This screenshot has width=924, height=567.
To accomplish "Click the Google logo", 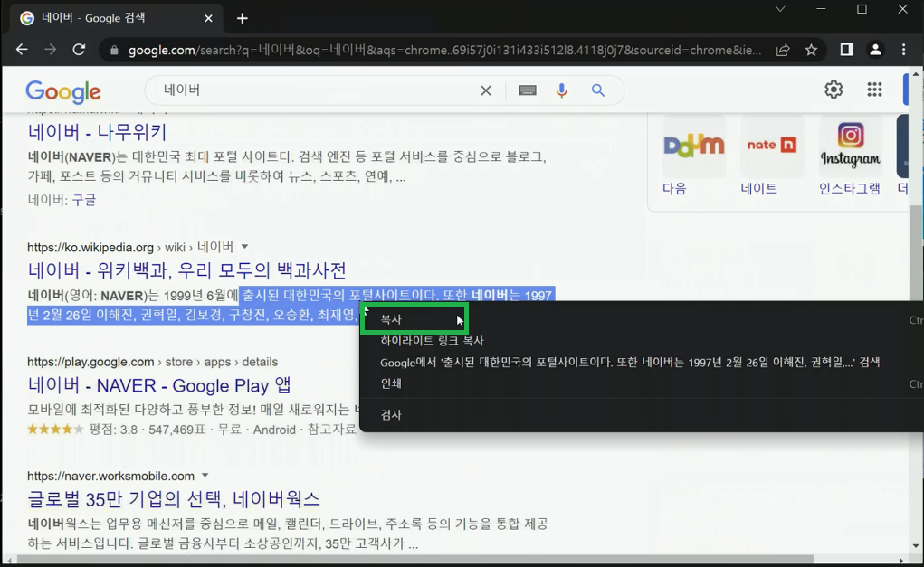I will click(x=63, y=92).
